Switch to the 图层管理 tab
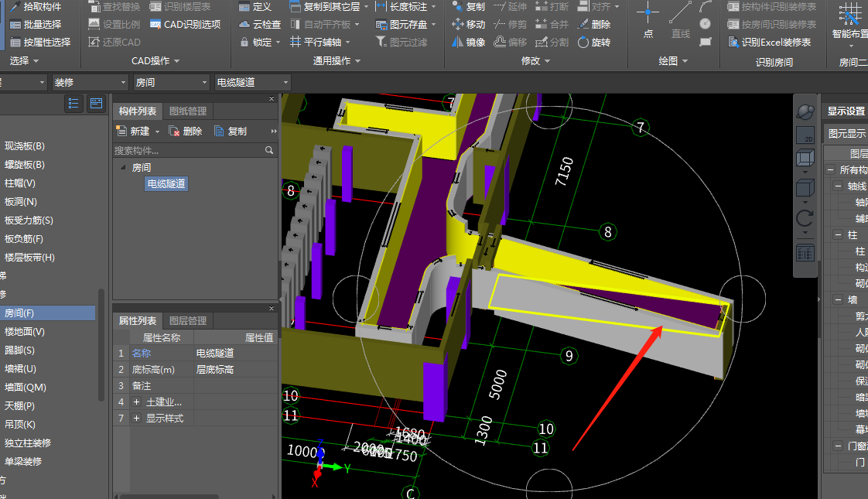The image size is (868, 499). [188, 320]
